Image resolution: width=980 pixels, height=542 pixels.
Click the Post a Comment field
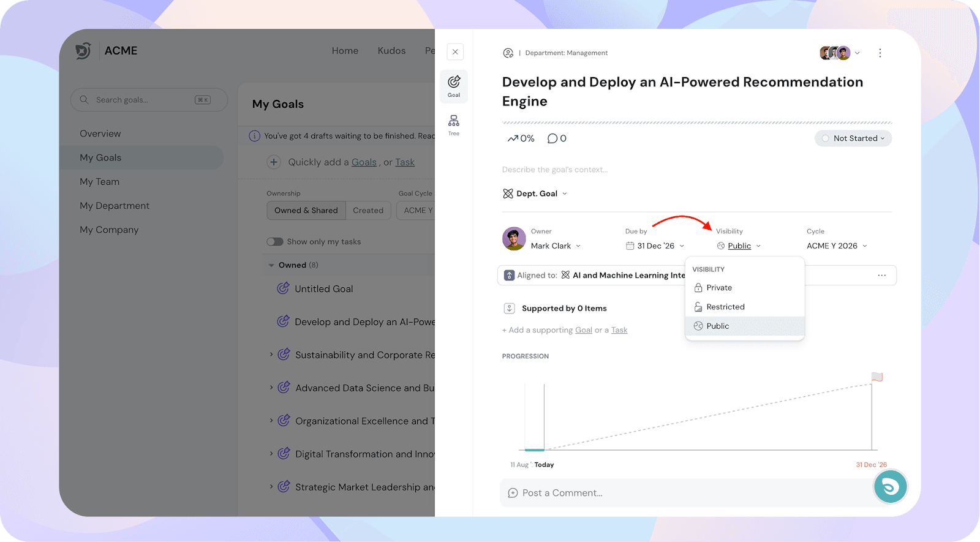coord(686,493)
